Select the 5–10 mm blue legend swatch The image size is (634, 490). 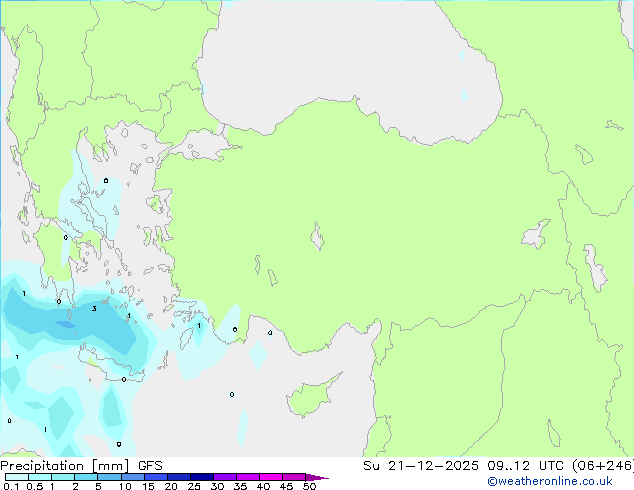[109, 477]
